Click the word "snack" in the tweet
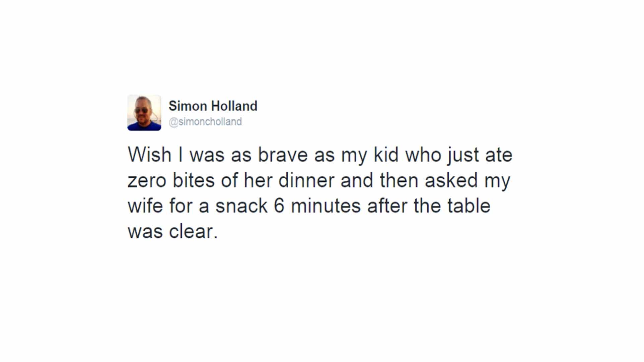This screenshot has width=644, height=362. pyautogui.click(x=241, y=206)
